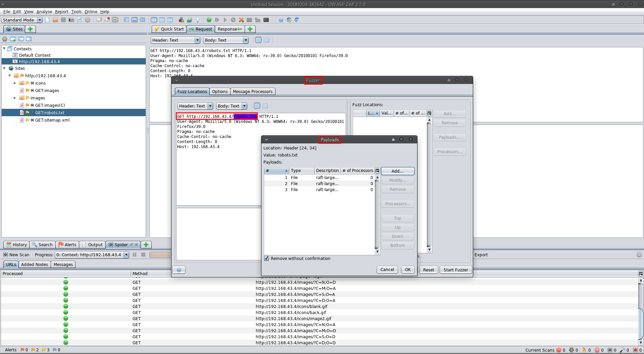
Task: Switch to the Added Nodes tab
Action: pos(35,264)
